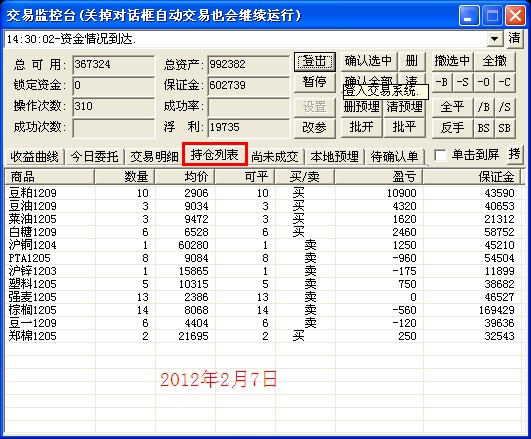Image resolution: width=531 pixels, height=439 pixels.
Task: Click the -B small button
Action: point(442,82)
